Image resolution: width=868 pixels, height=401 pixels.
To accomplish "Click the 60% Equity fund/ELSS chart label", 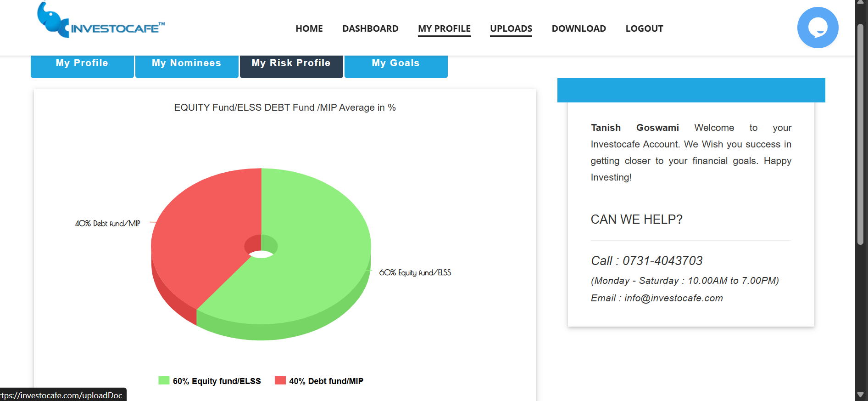I will tap(415, 272).
